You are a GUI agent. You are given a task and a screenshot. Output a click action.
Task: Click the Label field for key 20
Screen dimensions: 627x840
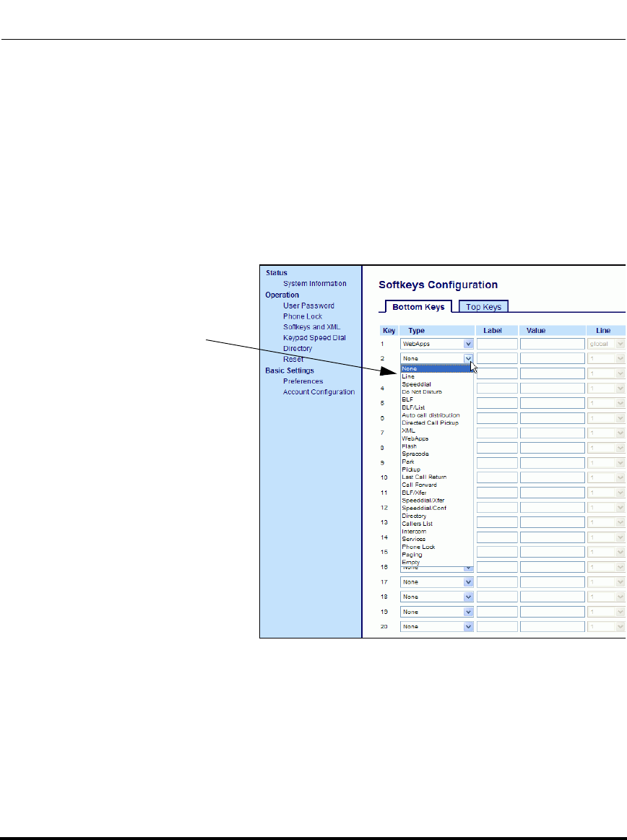497,626
